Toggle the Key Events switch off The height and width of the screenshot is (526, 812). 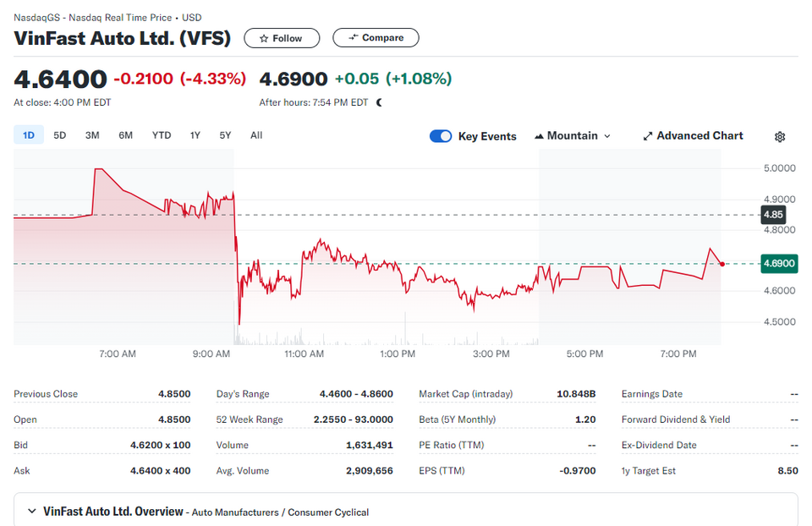pos(441,136)
